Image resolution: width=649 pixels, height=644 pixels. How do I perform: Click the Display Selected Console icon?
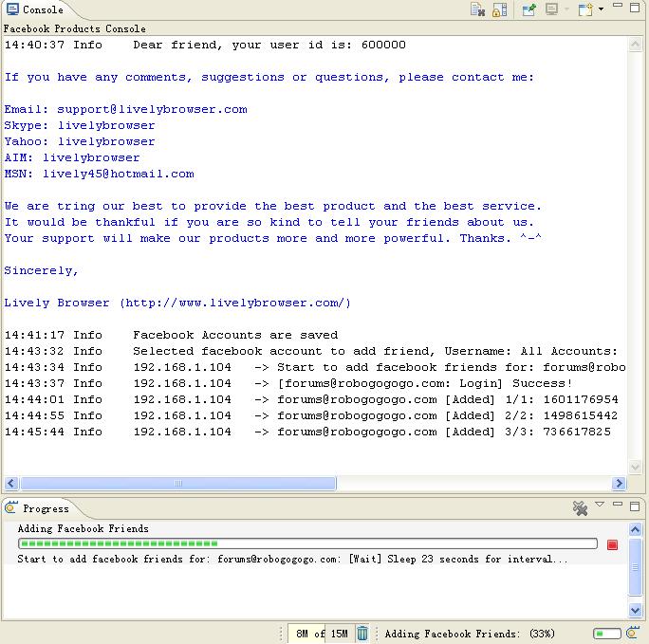(551, 9)
